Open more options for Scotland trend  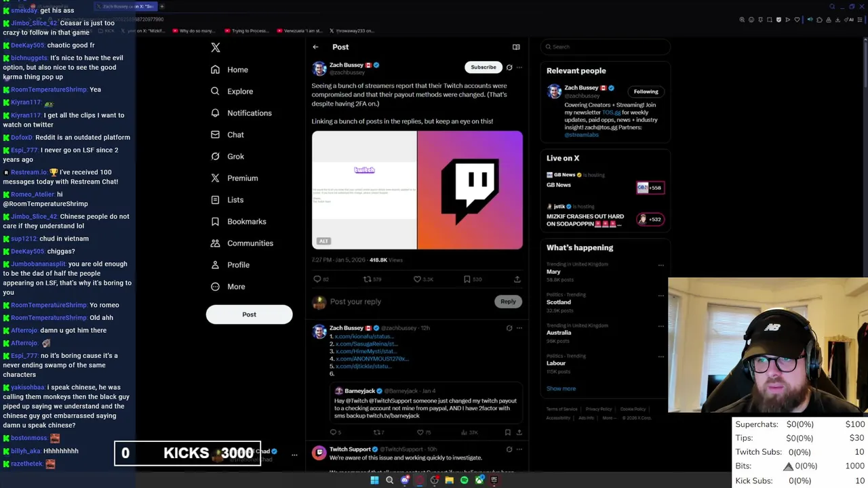(661, 296)
